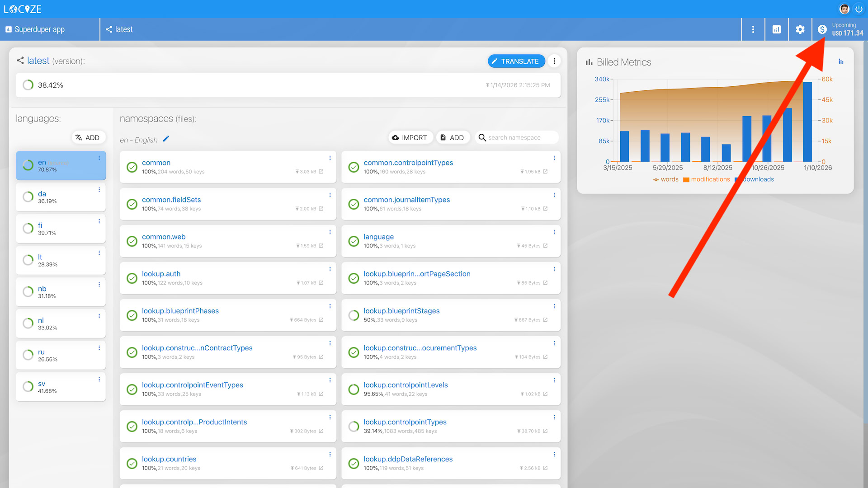868x488 pixels.
Task: Click IMPORT namespace button
Action: [410, 137]
